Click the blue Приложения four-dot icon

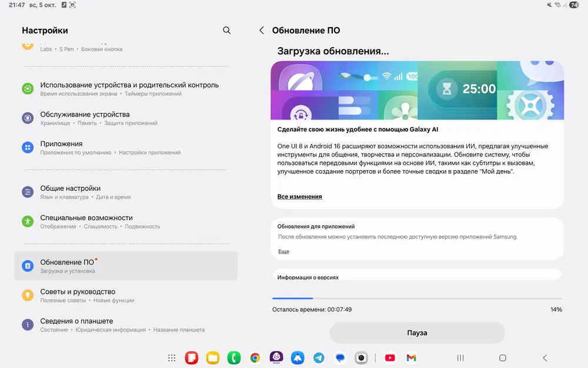click(x=28, y=148)
